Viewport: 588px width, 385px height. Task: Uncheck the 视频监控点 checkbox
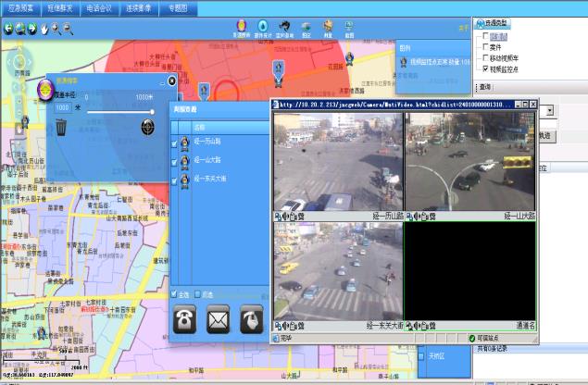485,68
